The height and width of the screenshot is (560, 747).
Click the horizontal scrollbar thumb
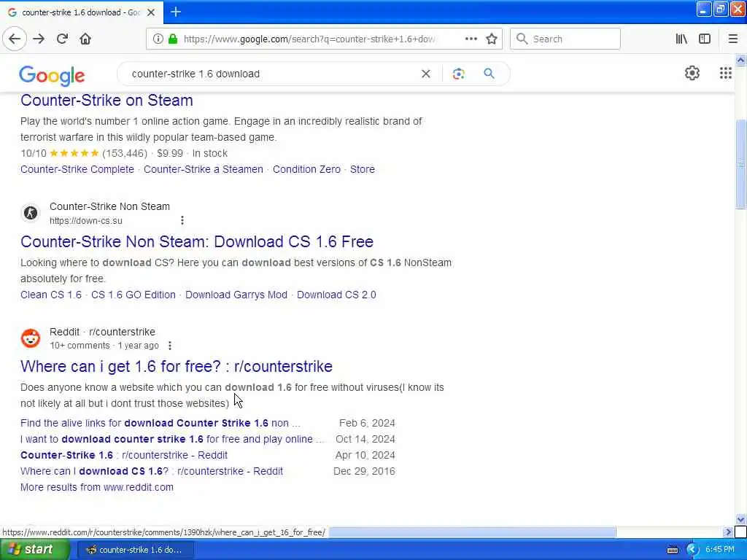tap(472, 532)
